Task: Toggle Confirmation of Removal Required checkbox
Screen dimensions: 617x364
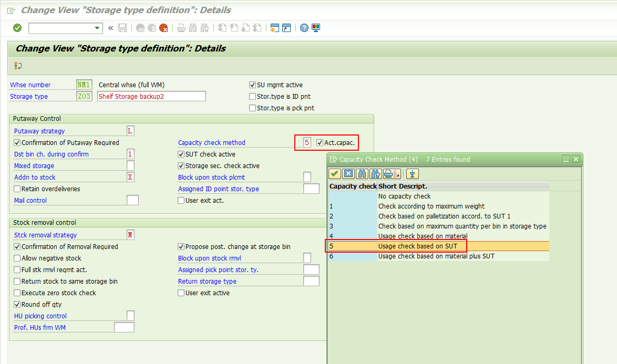Action: point(17,246)
